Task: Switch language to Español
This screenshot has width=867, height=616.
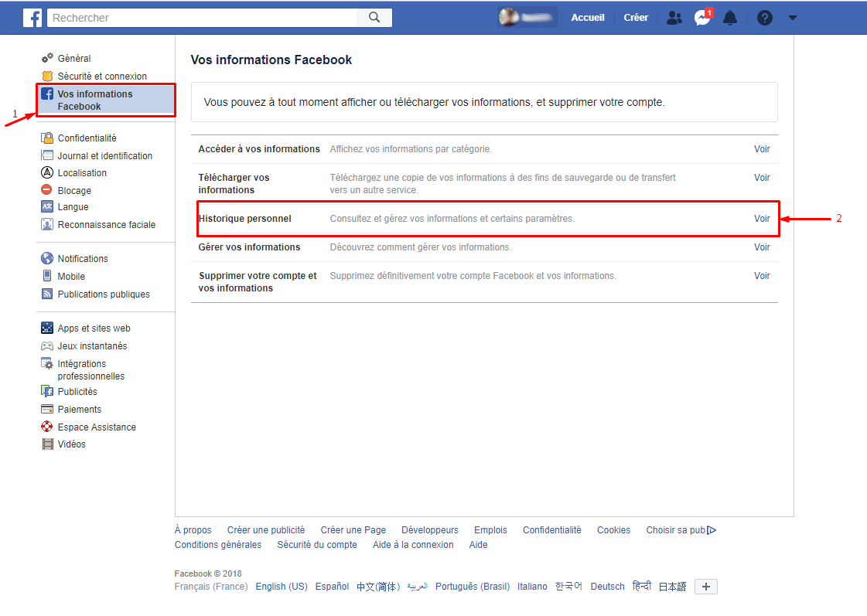Action: pyautogui.click(x=332, y=587)
